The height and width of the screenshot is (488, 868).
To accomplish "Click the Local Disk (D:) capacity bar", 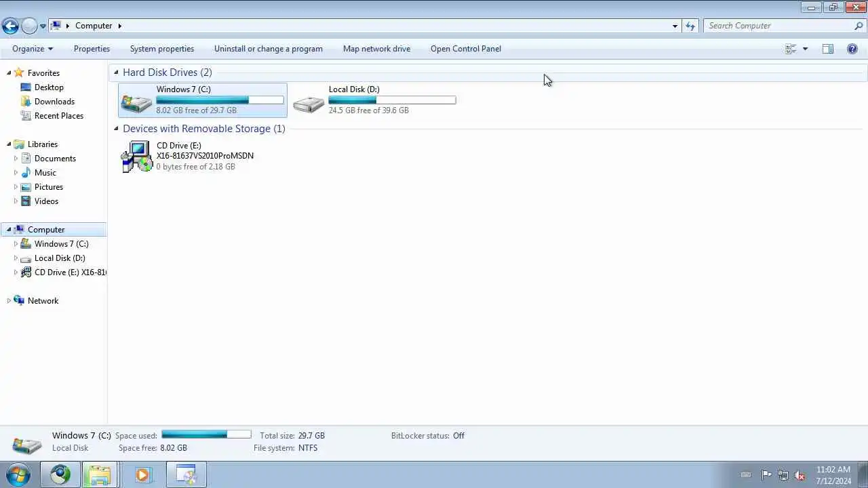I will click(392, 100).
